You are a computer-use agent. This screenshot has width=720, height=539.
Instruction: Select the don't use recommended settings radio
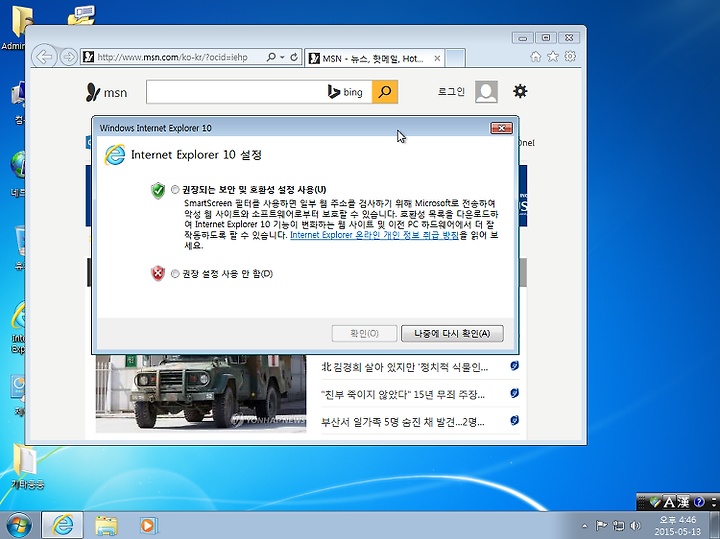[x=175, y=274]
